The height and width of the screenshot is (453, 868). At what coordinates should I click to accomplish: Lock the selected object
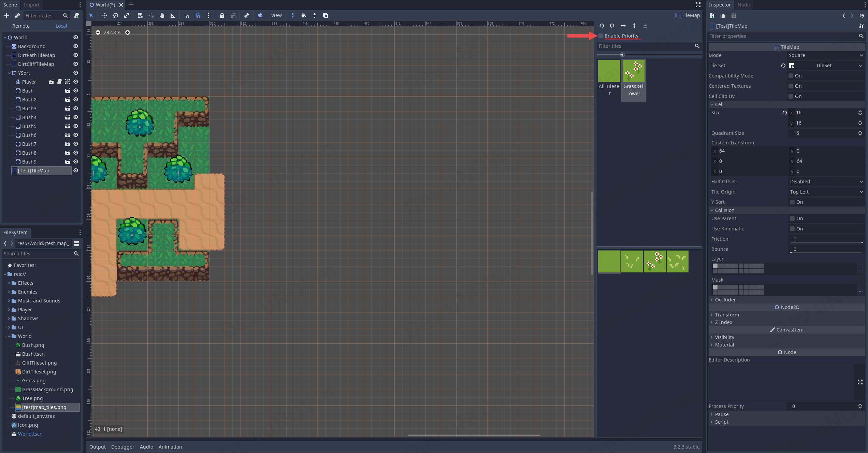pos(222,15)
